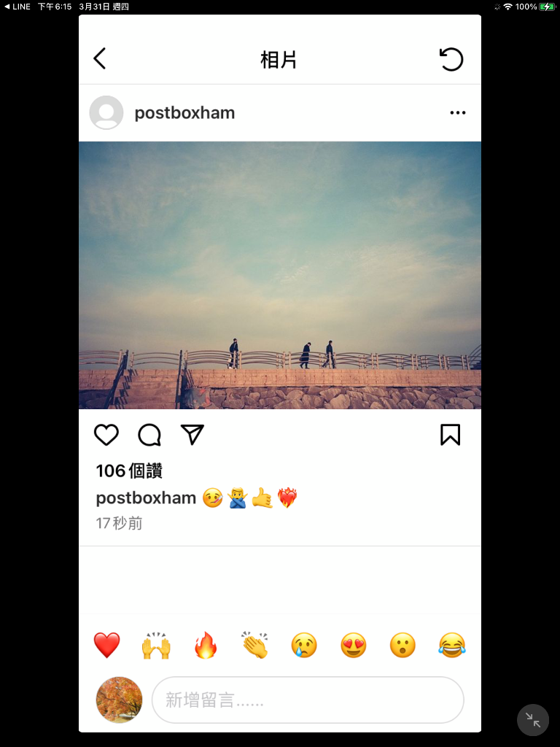Viewport: 560px width, 747px height.
Task: Add the tears-of-joy laughing emoji
Action: [x=452, y=645]
